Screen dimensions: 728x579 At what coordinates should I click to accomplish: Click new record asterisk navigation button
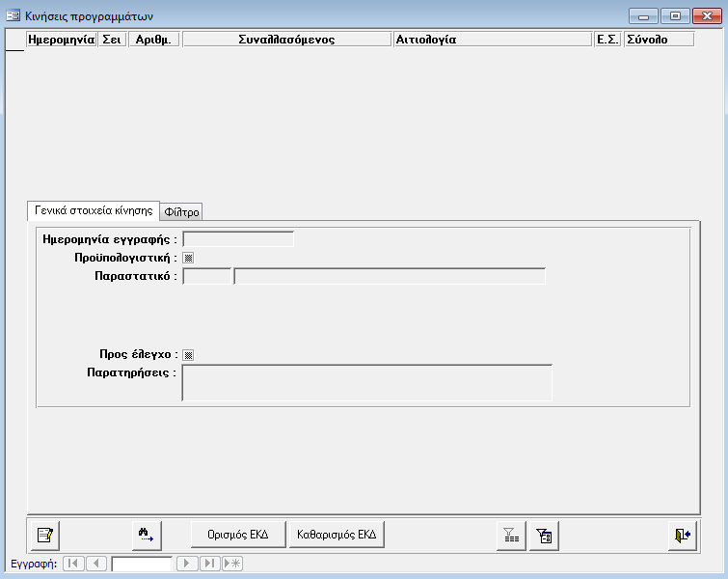pyautogui.click(x=232, y=564)
